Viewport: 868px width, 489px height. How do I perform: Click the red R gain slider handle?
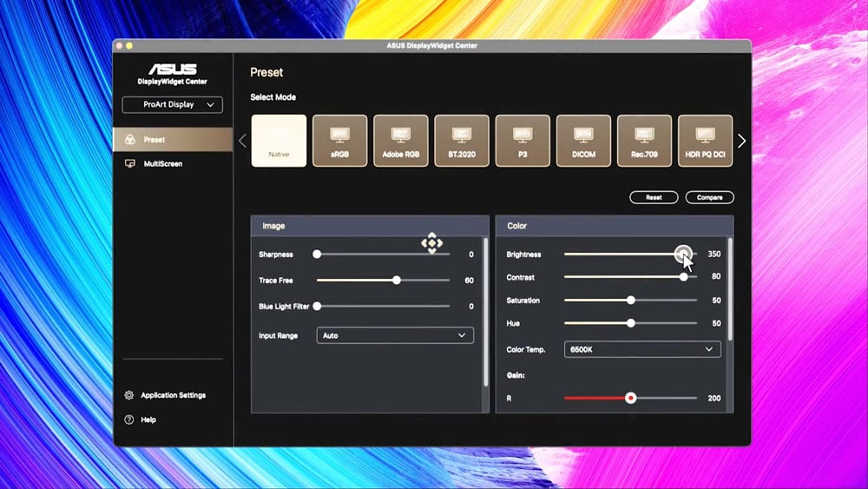(x=630, y=398)
